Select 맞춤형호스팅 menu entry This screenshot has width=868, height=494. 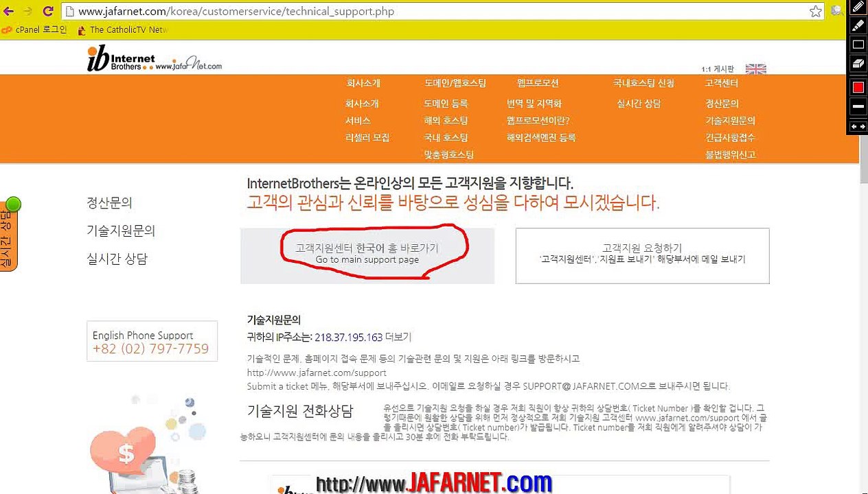448,155
